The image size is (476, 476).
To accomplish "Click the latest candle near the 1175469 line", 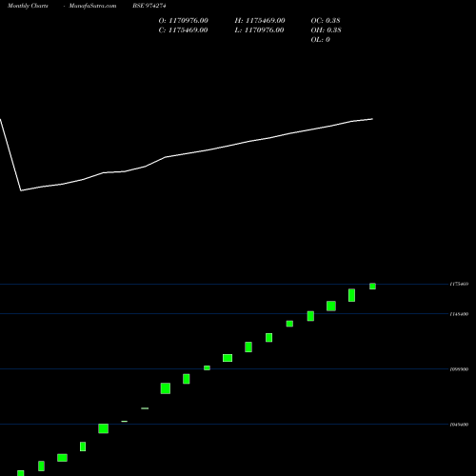I will pos(372,287).
